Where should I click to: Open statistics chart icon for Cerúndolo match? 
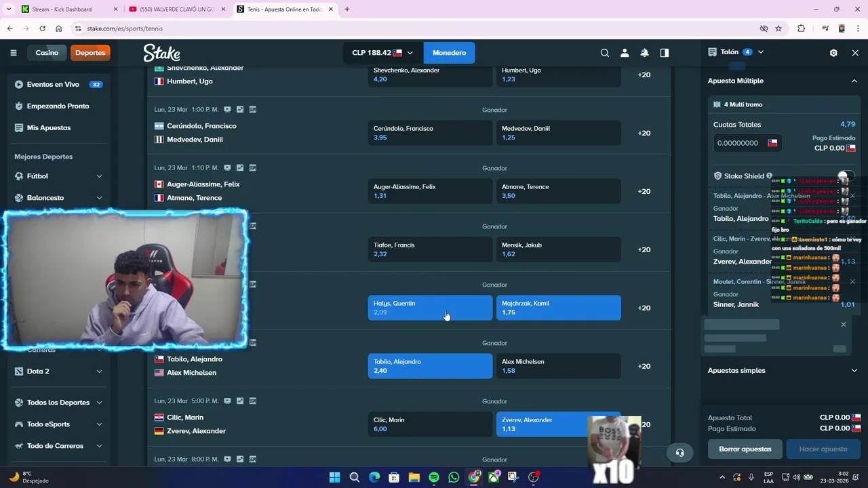point(239,109)
